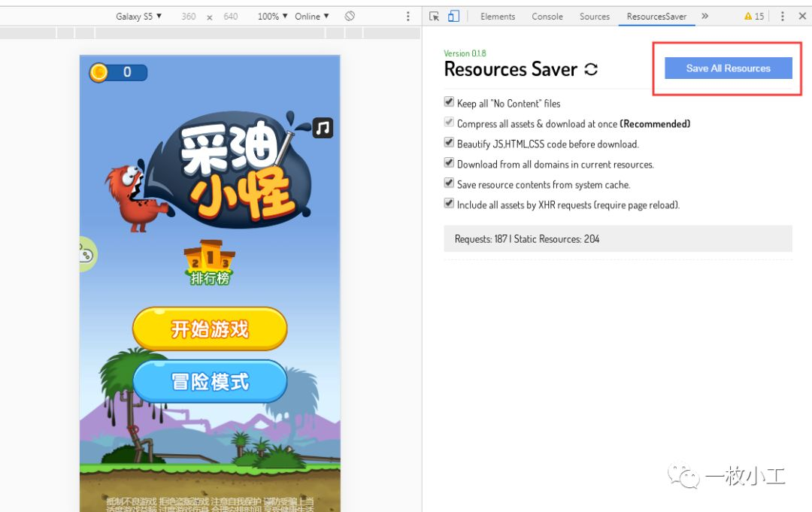Click the coin count value 0
The height and width of the screenshot is (512, 812).
tap(127, 72)
